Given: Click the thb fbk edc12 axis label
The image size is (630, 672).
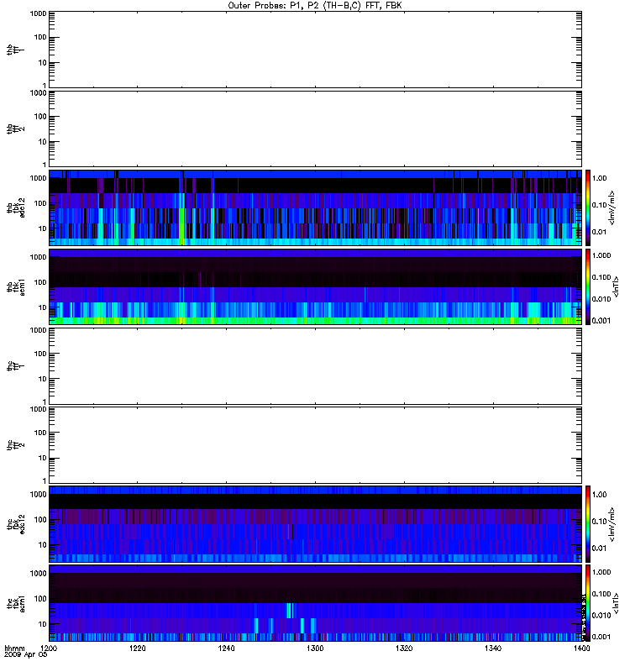Looking at the screenshot, I should click(x=15, y=207).
